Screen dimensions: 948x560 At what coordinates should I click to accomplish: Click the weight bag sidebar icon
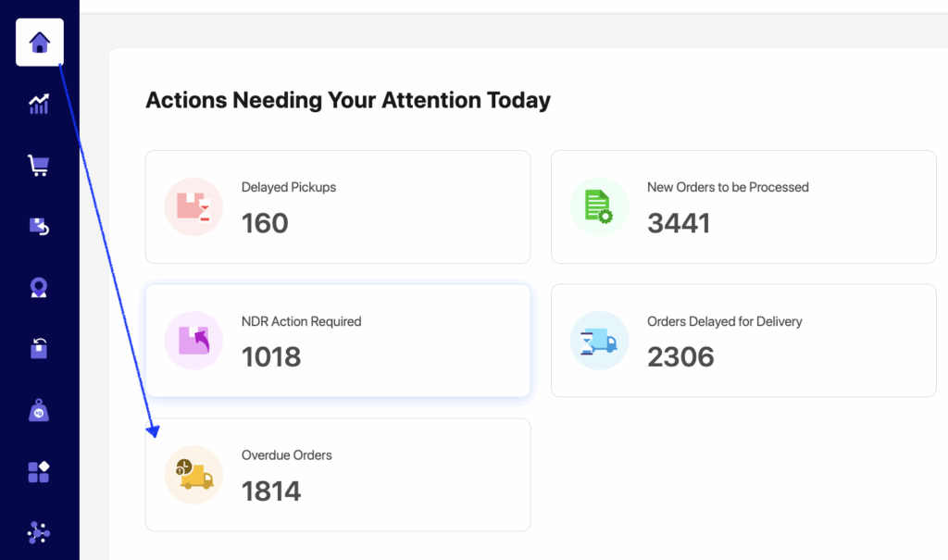click(x=39, y=411)
